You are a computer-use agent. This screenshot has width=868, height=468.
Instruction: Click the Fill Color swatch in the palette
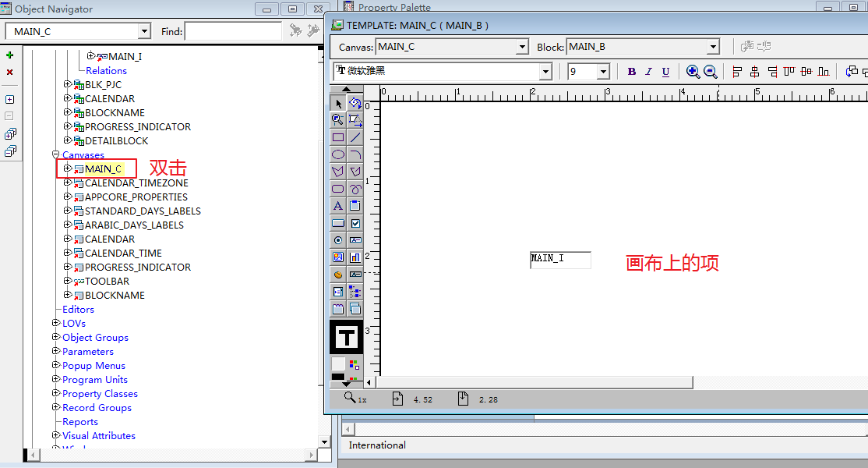coord(338,363)
